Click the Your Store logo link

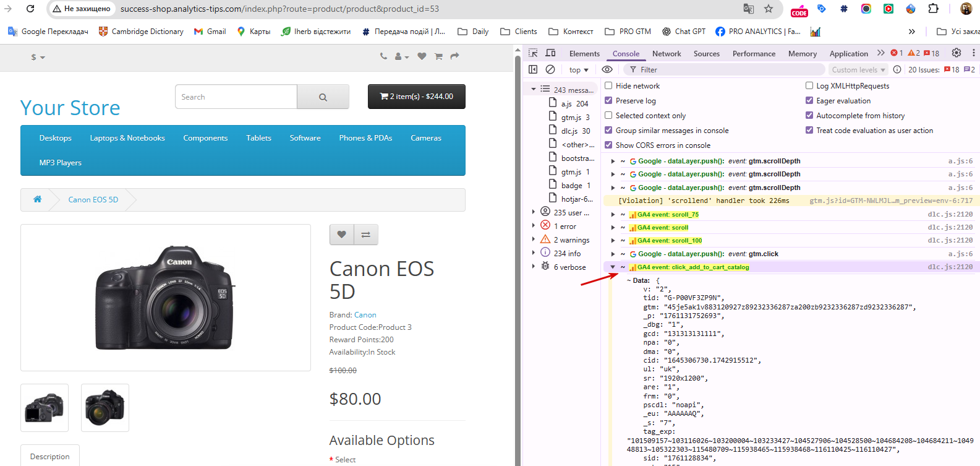point(70,108)
